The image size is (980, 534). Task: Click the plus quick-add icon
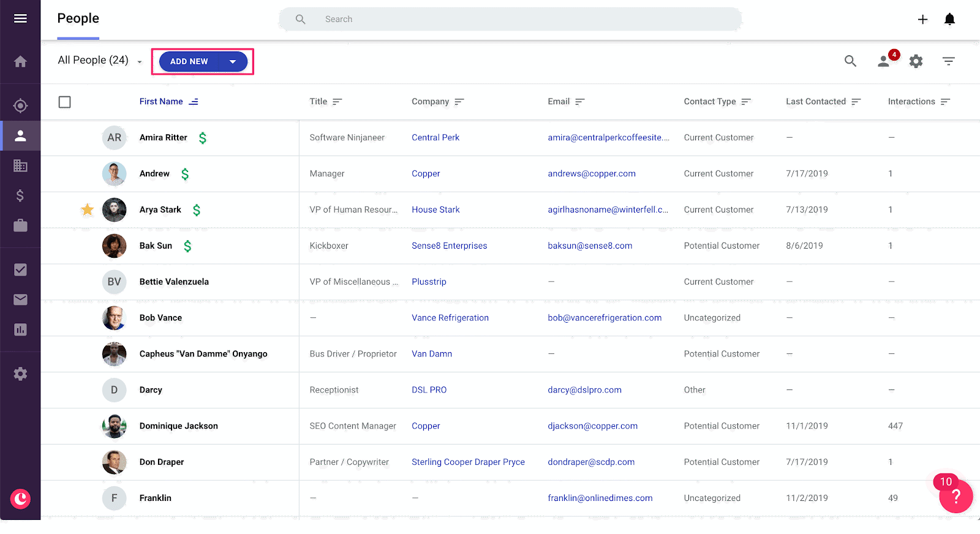click(922, 20)
